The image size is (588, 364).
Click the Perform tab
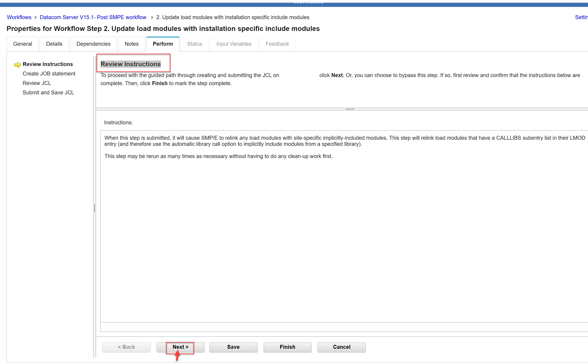(x=163, y=44)
